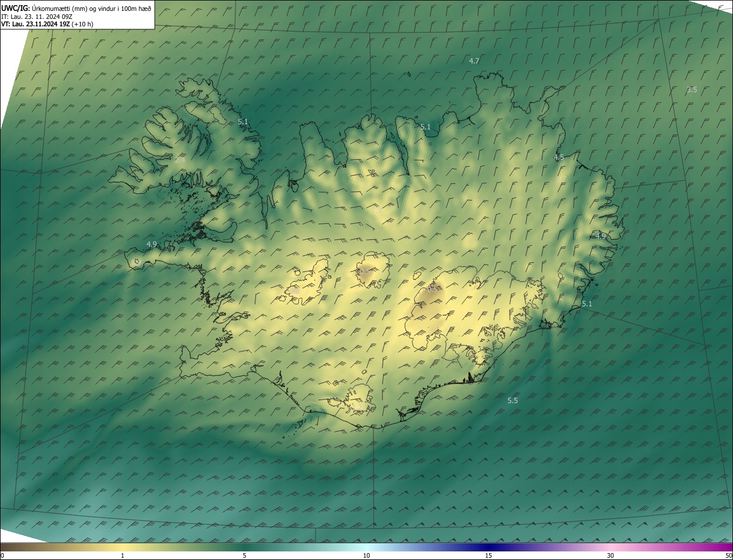This screenshot has height=560, width=733.
Task: Click the 4.5 value label on the map
Action: click(x=559, y=157)
